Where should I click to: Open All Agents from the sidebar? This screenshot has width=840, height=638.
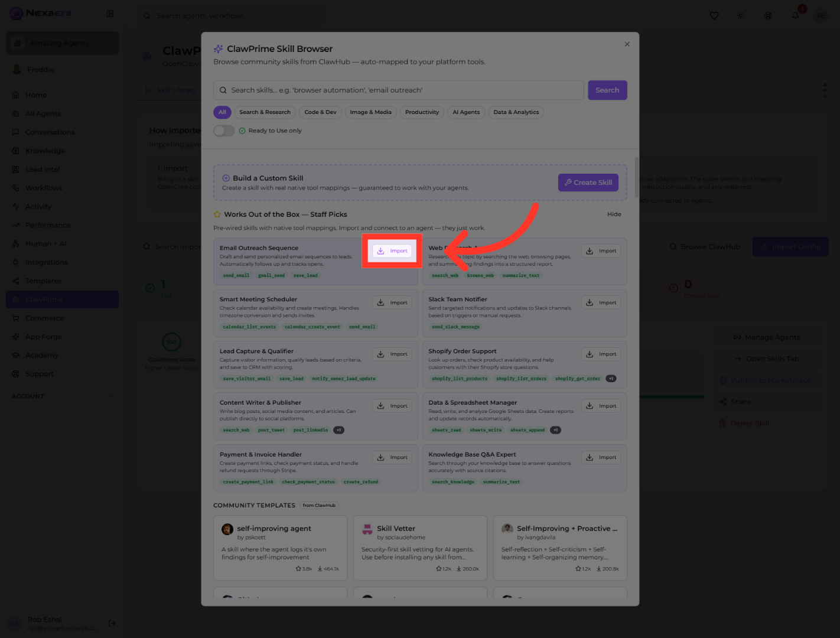pos(62,113)
